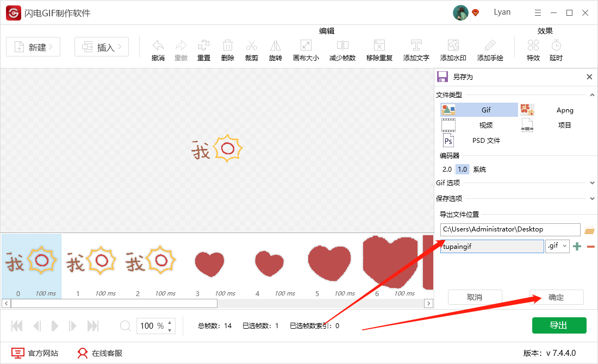598x364 pixels.
Task: Open the hamburger menu near window controls
Action: (x=538, y=12)
